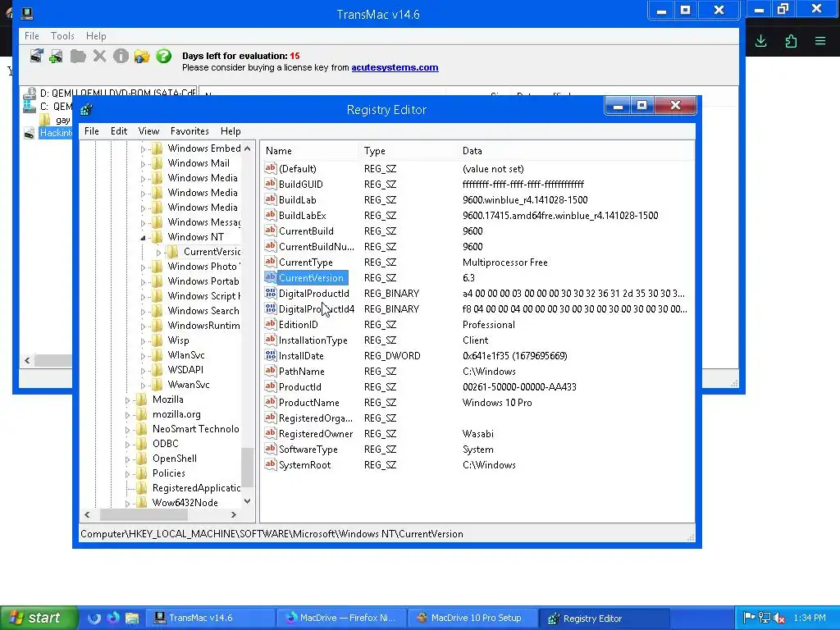Image resolution: width=840 pixels, height=630 pixels.
Task: Click the green question mark help icon
Action: 163,56
